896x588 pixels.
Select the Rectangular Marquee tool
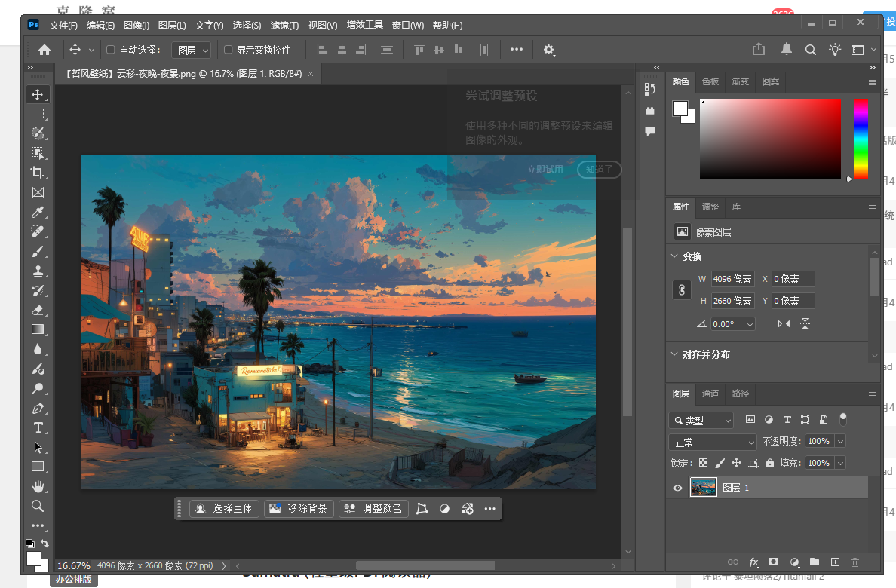pyautogui.click(x=38, y=114)
